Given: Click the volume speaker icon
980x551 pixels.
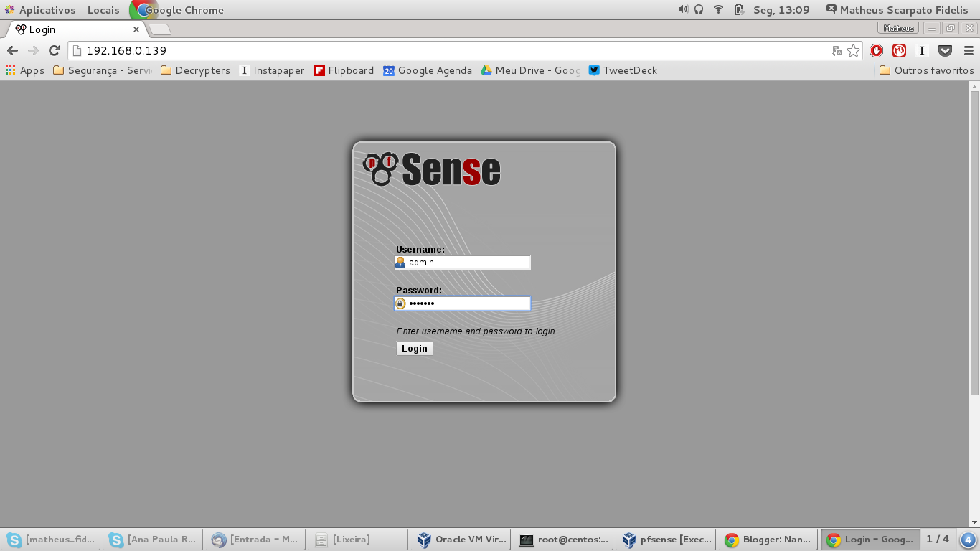Looking at the screenshot, I should click(683, 9).
